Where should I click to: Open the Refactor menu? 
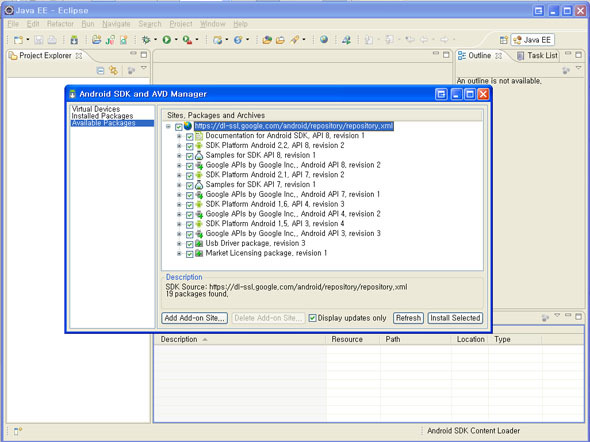tap(60, 24)
